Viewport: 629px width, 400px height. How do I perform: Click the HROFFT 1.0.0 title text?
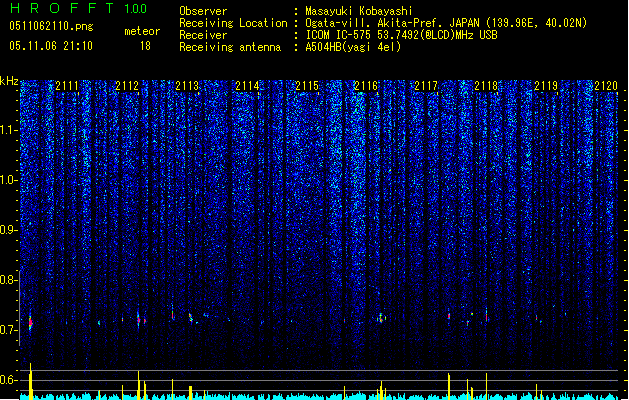78,8
